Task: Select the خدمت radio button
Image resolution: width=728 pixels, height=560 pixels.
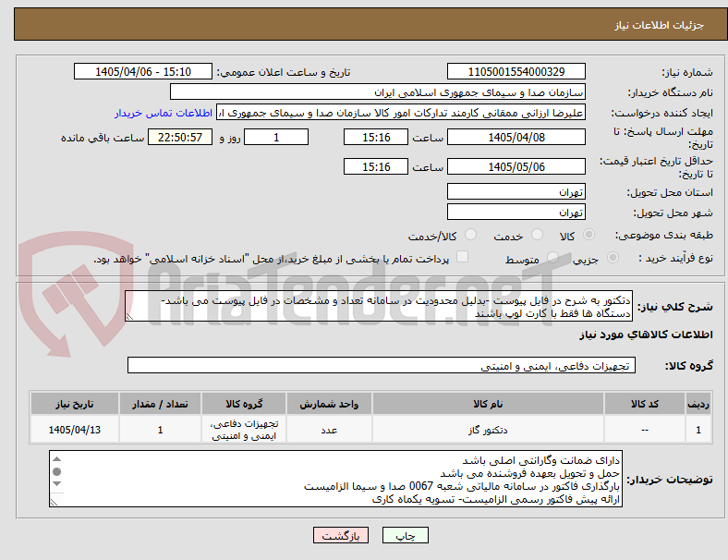Action: tap(537, 235)
